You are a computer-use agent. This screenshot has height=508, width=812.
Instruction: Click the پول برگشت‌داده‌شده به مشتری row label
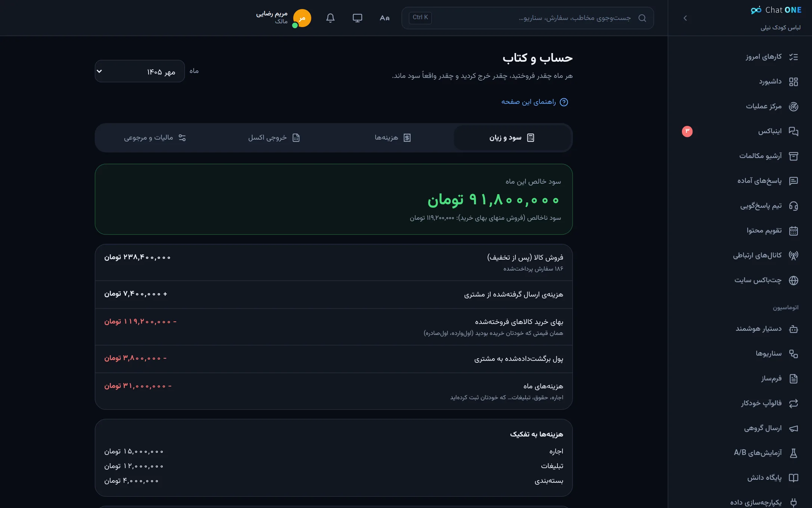click(519, 359)
